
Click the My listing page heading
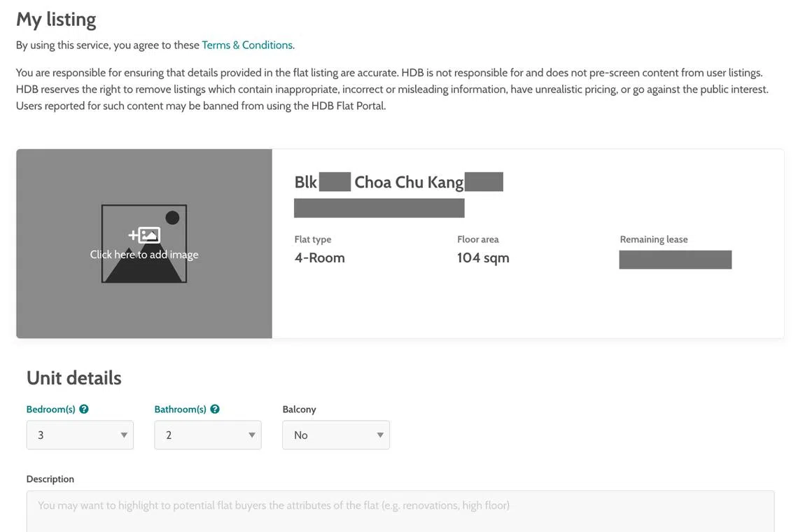coord(56,19)
